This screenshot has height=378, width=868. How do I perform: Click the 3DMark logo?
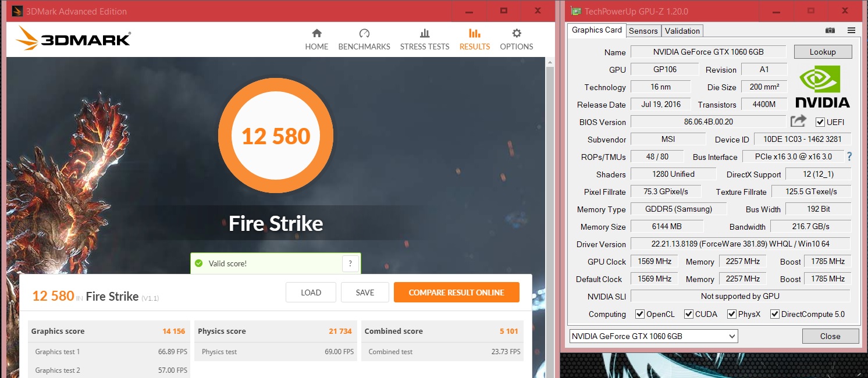coord(73,38)
